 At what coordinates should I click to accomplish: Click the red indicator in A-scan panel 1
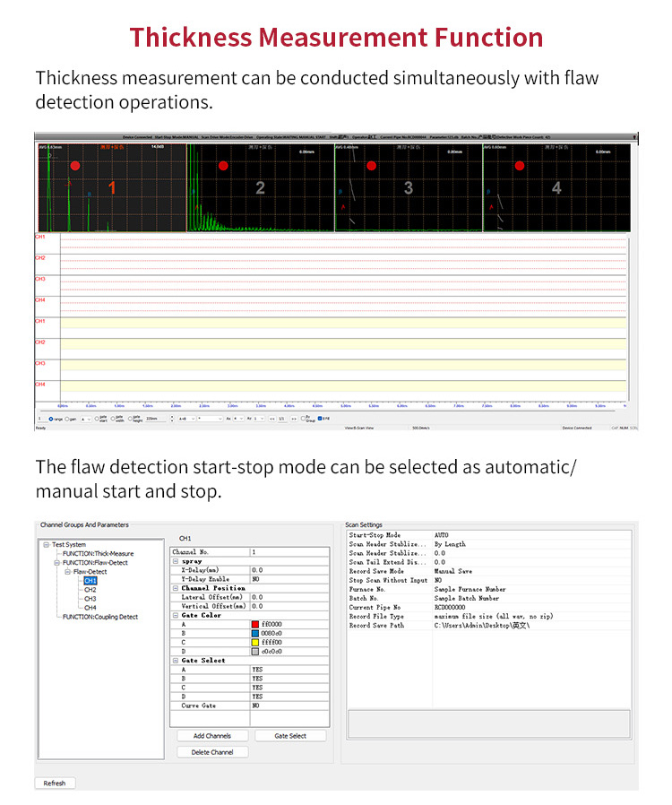[75, 166]
